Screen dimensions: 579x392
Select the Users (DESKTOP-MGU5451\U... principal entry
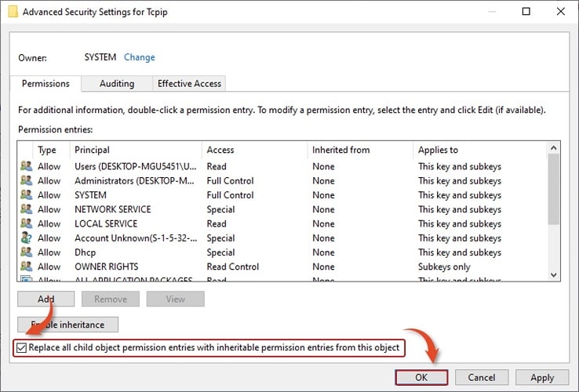(x=136, y=166)
